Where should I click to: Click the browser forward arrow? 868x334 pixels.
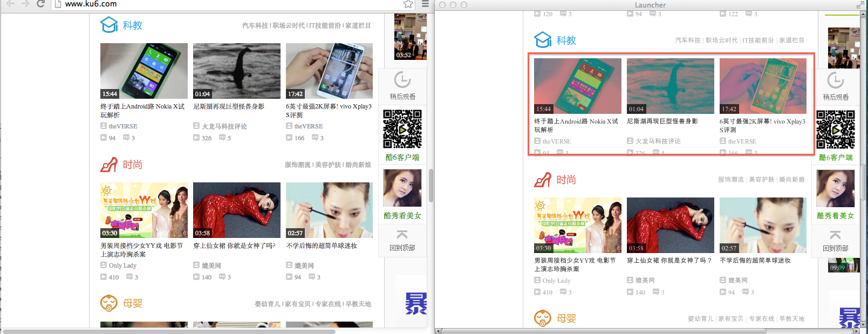pos(25,4)
